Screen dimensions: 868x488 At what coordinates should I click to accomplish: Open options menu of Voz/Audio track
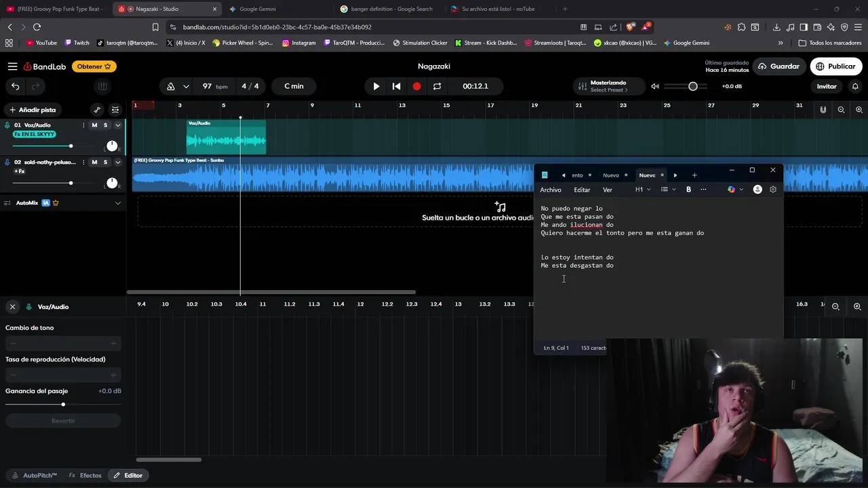click(x=83, y=125)
